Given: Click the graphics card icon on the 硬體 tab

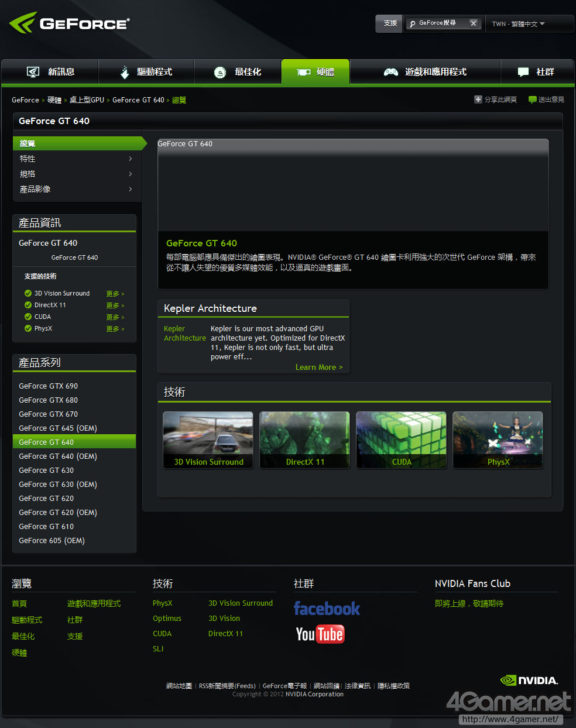Looking at the screenshot, I should [x=304, y=72].
